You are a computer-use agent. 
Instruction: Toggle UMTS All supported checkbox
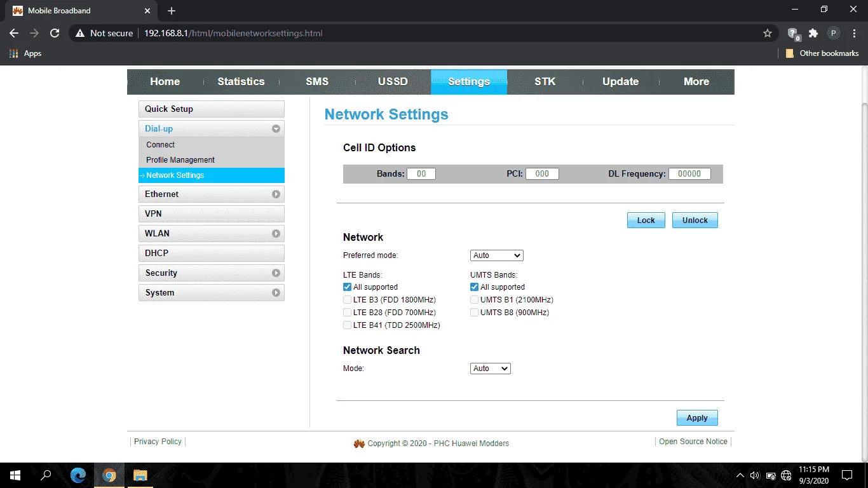tap(474, 287)
